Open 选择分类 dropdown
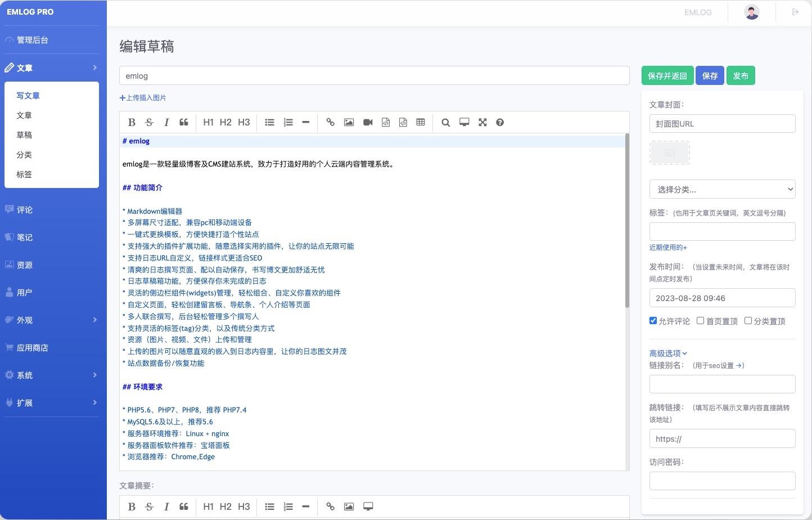Image resolution: width=812 pixels, height=520 pixels. [x=722, y=189]
